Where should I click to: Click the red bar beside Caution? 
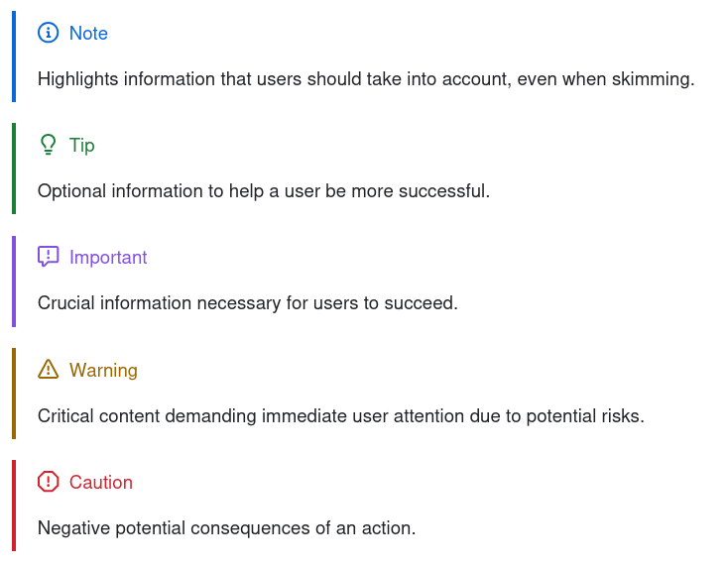click(x=14, y=506)
